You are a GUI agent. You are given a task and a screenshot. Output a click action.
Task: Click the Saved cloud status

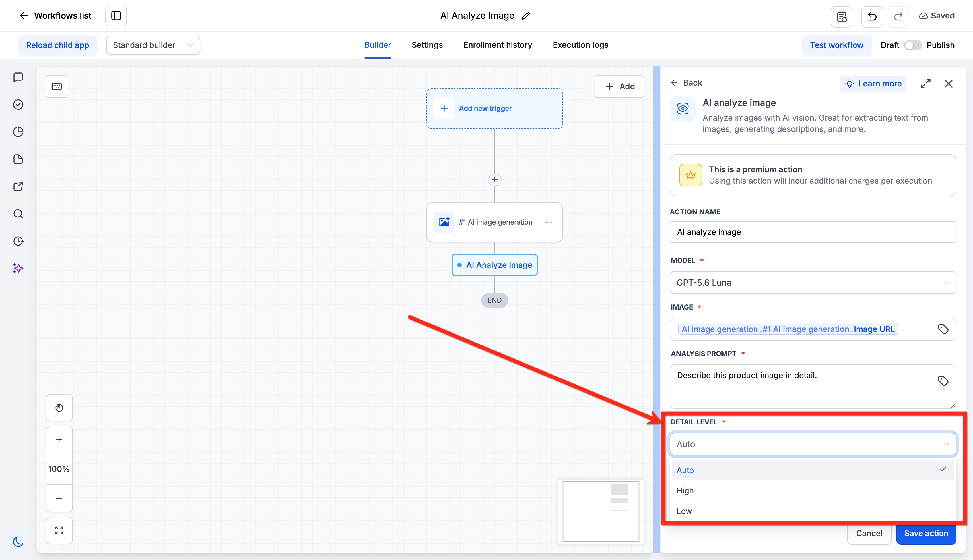(x=936, y=16)
